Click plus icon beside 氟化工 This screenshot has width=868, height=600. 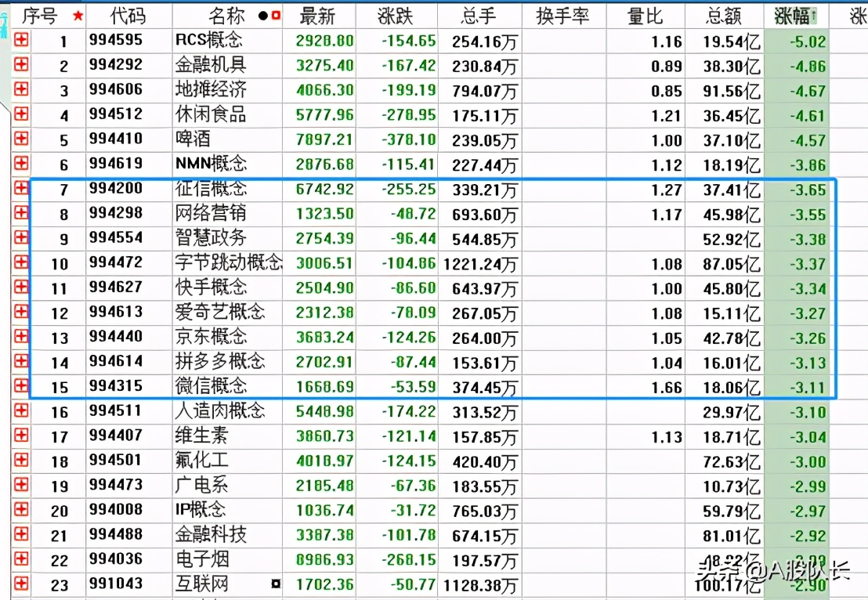coord(21,460)
